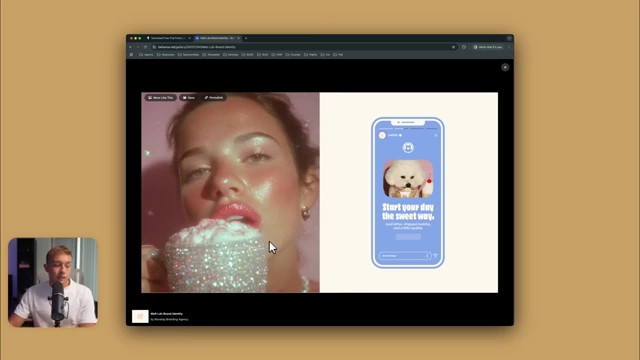Open the Sponsorships bookmarks folder
Viewport: 640px width, 360px height.
[x=189, y=54]
